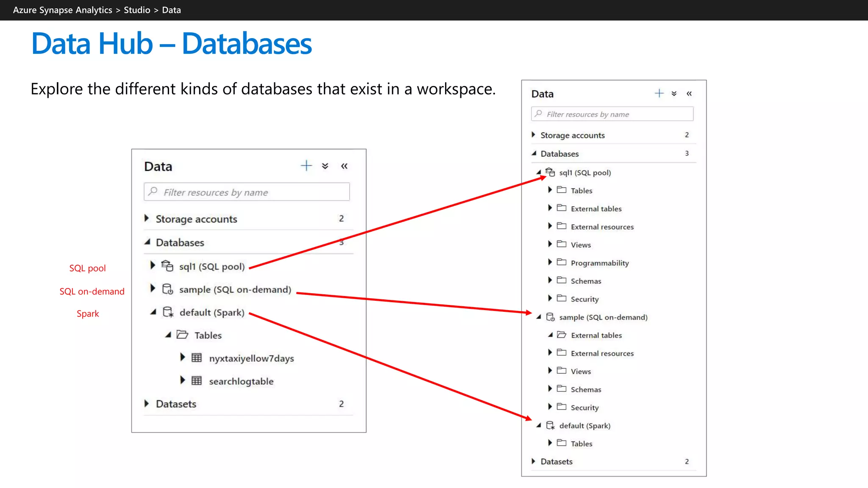This screenshot has width=868, height=488.
Task: Click table icon beside searchlogtable
Action: pos(197,380)
